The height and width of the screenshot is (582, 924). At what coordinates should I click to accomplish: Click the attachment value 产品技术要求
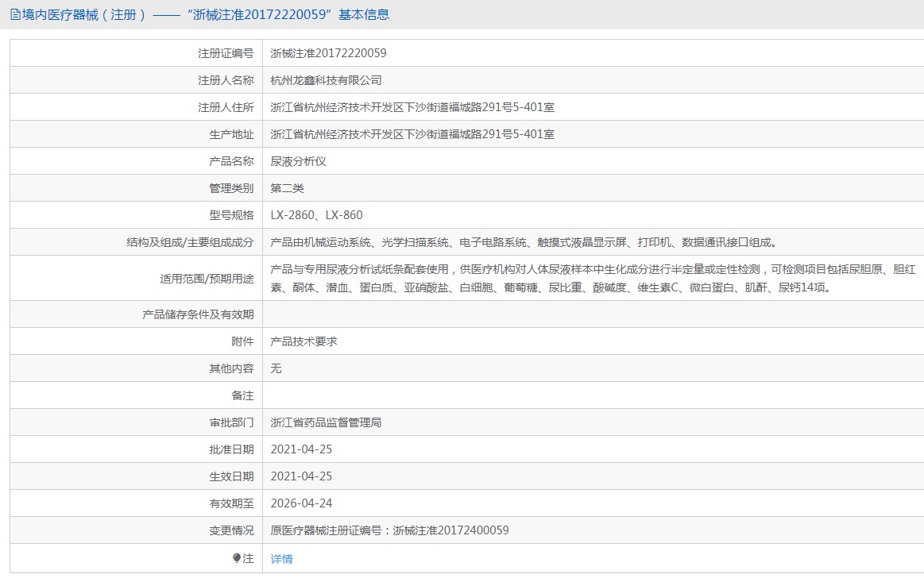(303, 341)
